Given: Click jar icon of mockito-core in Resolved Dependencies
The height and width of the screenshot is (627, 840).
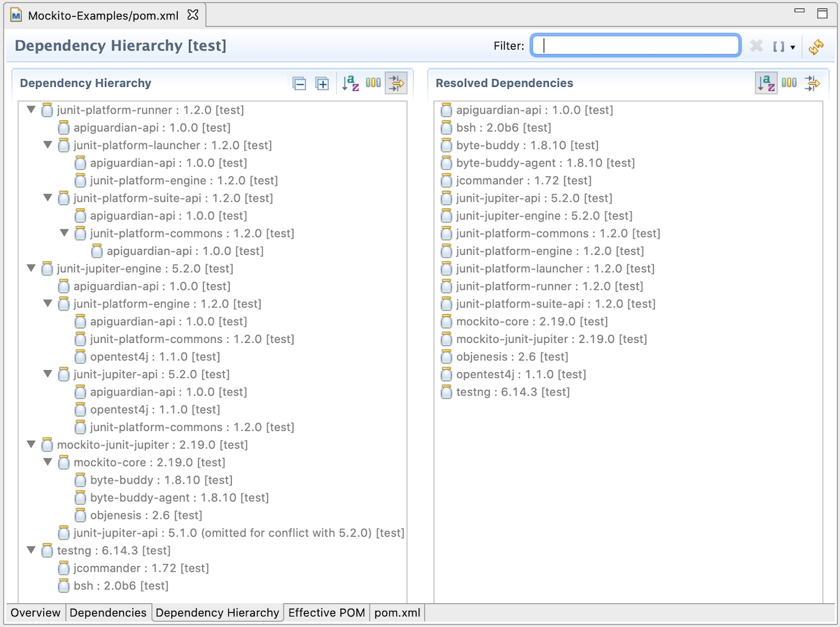Looking at the screenshot, I should click(447, 321).
